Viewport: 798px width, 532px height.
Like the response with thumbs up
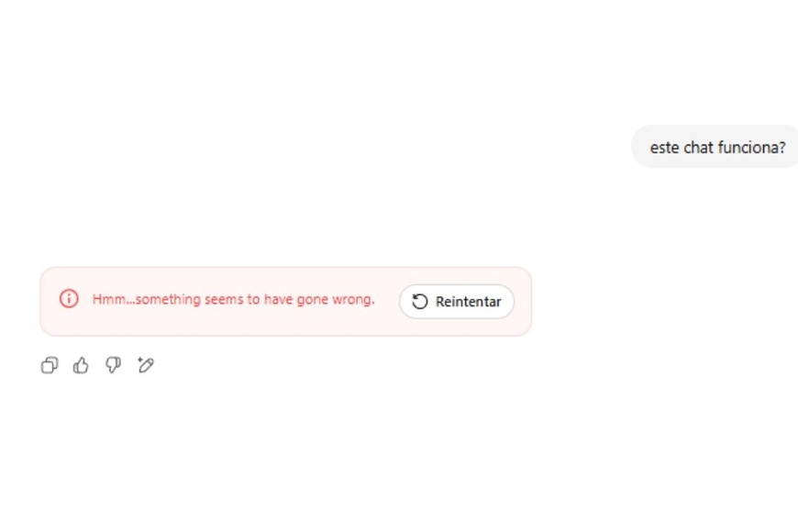tap(81, 366)
